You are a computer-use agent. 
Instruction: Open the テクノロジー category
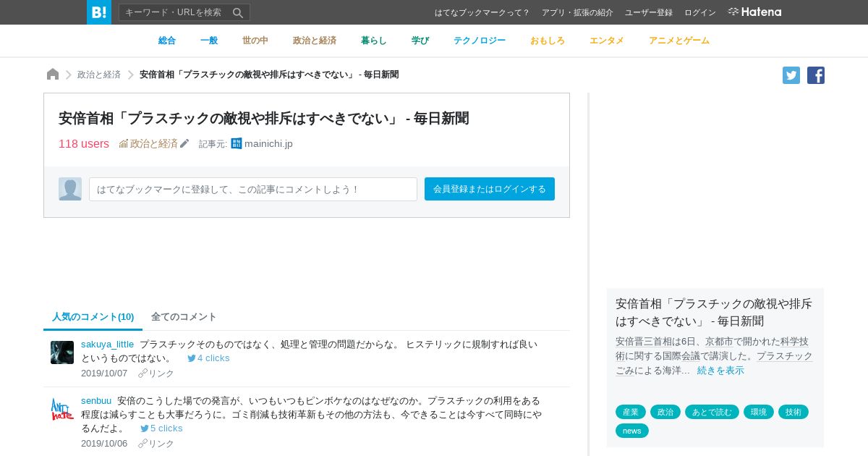point(480,41)
